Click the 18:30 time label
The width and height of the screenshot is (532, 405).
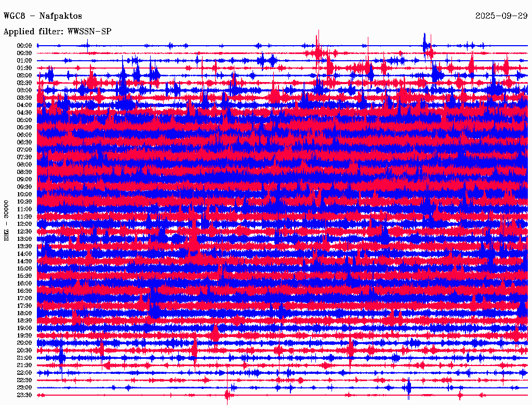click(x=24, y=320)
